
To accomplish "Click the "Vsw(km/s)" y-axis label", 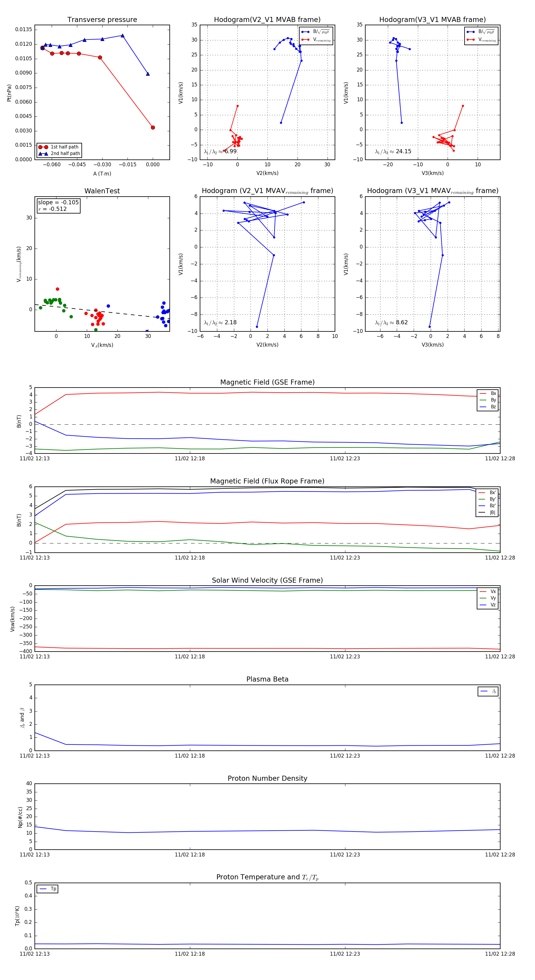I will click(12, 619).
